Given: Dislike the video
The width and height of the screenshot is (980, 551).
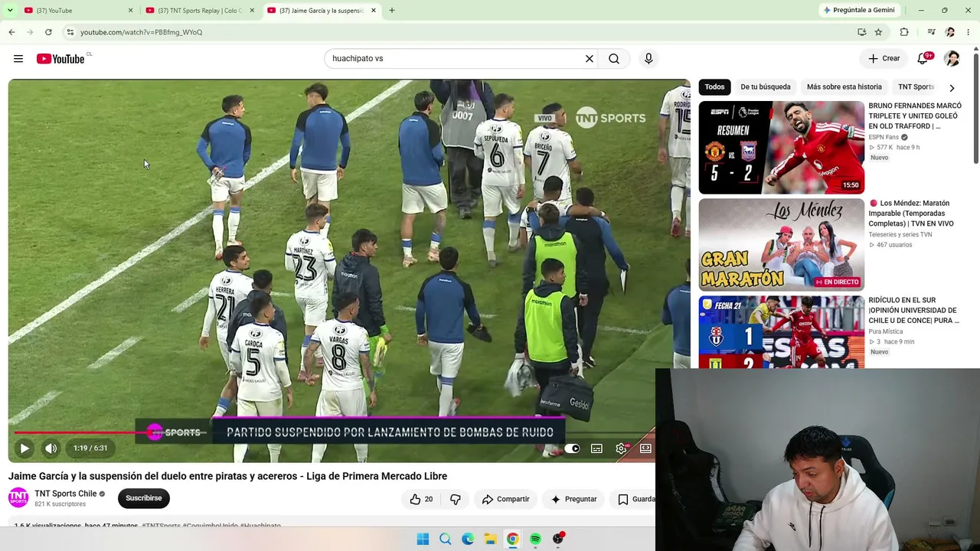Looking at the screenshot, I should click(456, 499).
